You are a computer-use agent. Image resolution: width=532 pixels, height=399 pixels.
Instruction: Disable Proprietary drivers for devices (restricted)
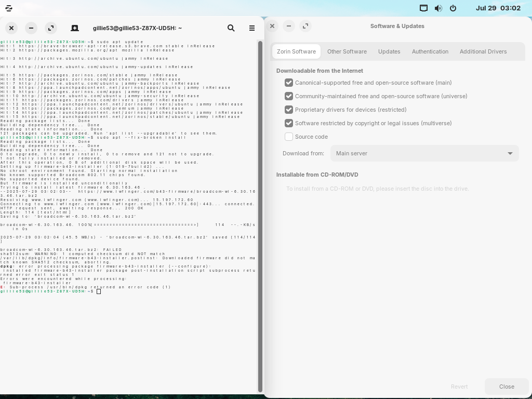(x=289, y=110)
